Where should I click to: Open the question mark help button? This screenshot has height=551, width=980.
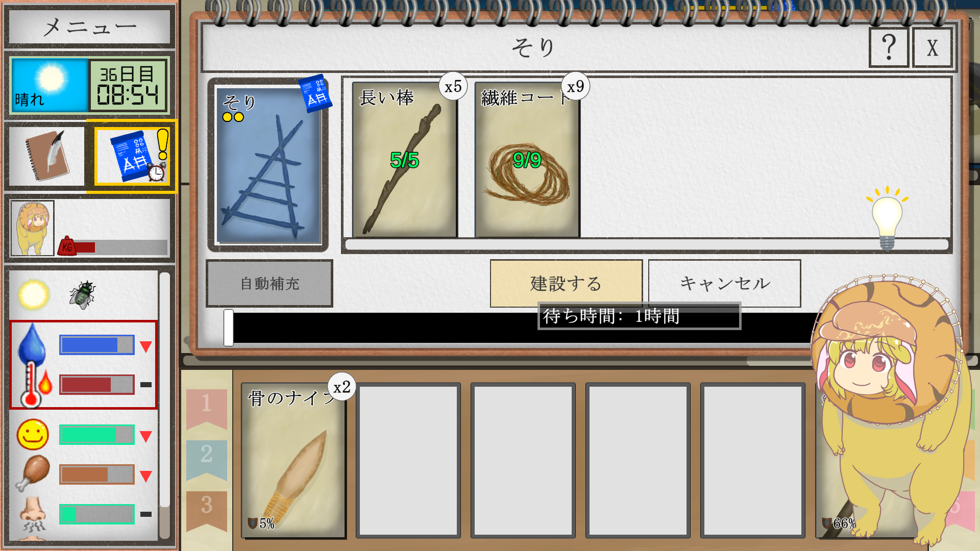click(x=889, y=47)
